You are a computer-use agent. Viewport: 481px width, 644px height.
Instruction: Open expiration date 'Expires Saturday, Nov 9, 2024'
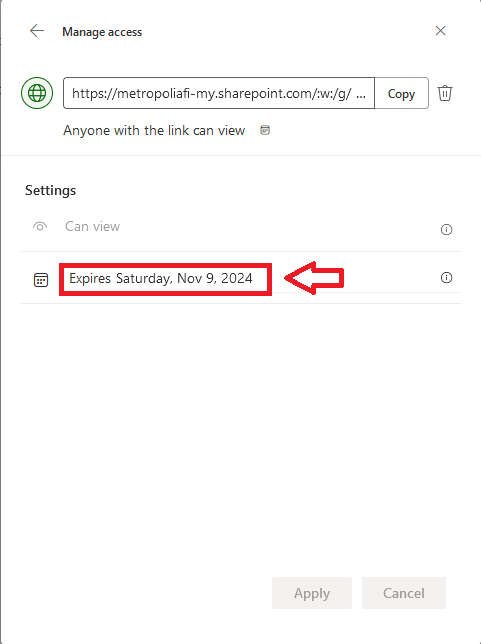click(161, 278)
